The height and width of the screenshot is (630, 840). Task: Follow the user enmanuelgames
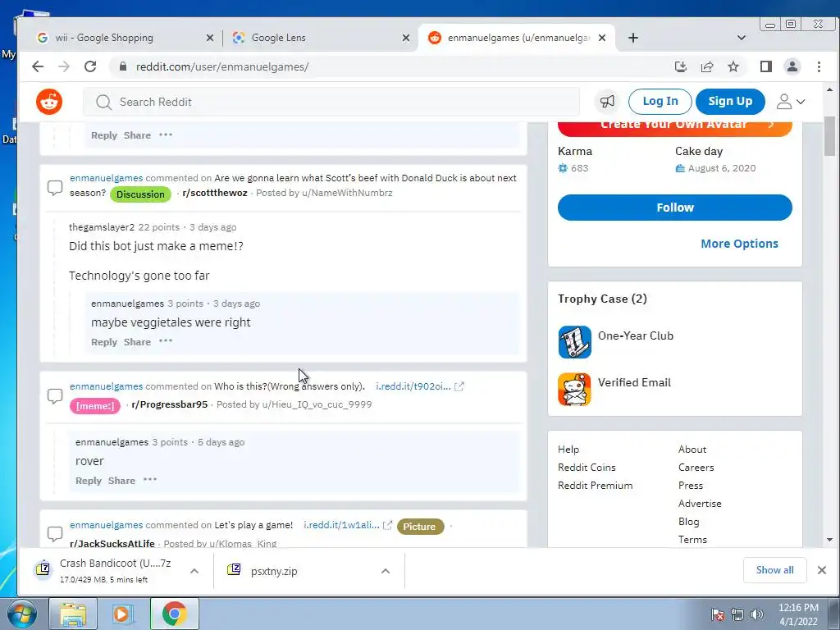pyautogui.click(x=675, y=208)
